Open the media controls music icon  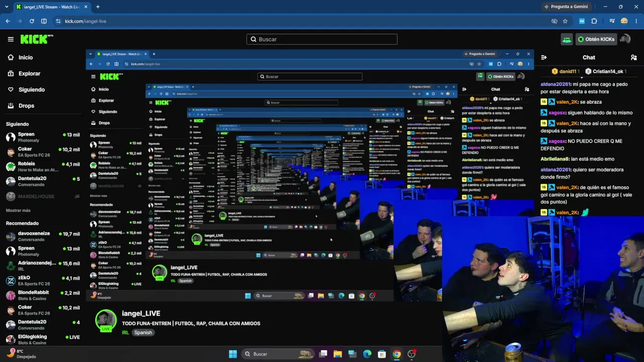point(612,21)
